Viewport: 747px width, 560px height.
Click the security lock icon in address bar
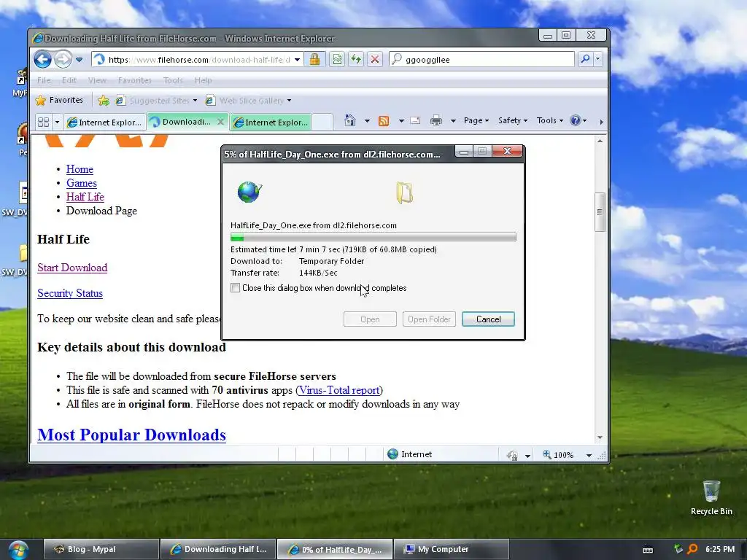pos(314,60)
